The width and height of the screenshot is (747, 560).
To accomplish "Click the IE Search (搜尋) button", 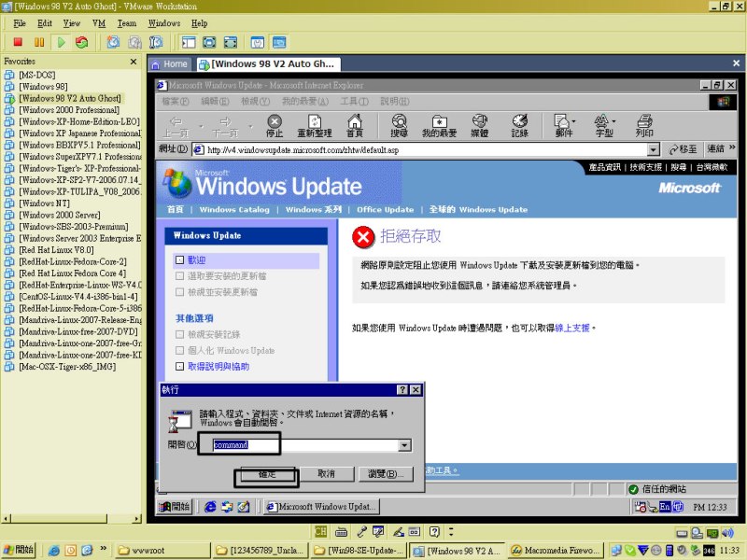I will click(399, 126).
